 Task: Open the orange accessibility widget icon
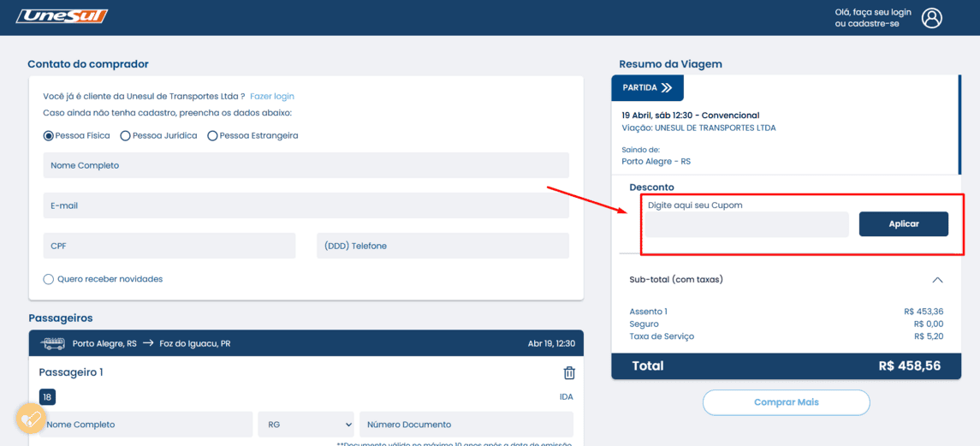tap(30, 419)
